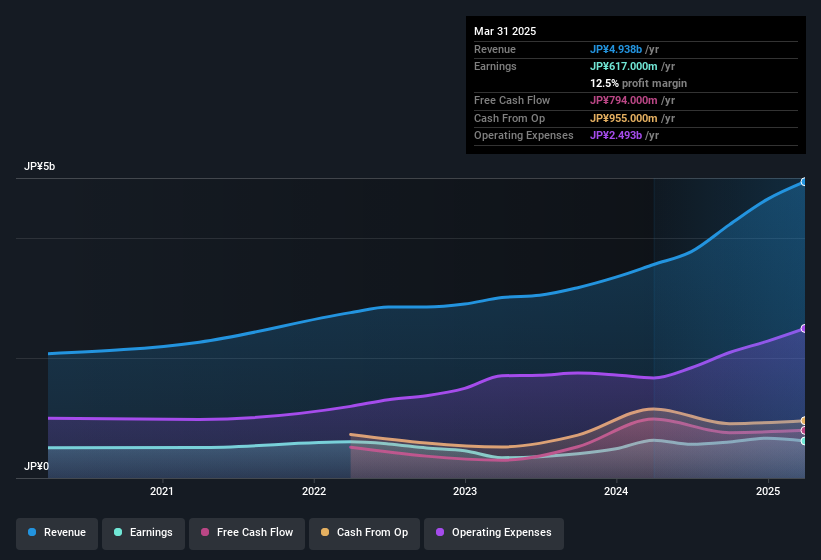Screen dimensions: 821x560
Task: Click the JP¥794.000m free cash flow value
Action: (624, 100)
